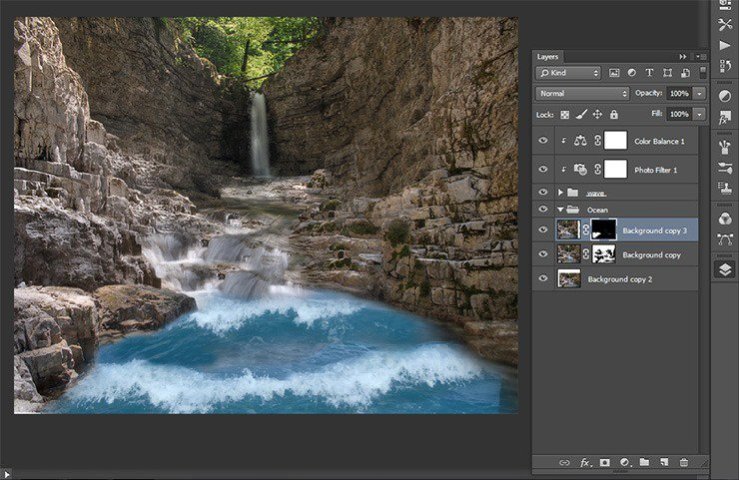Click the lock image pixels brush icon
This screenshot has height=480, width=739.
click(581, 115)
